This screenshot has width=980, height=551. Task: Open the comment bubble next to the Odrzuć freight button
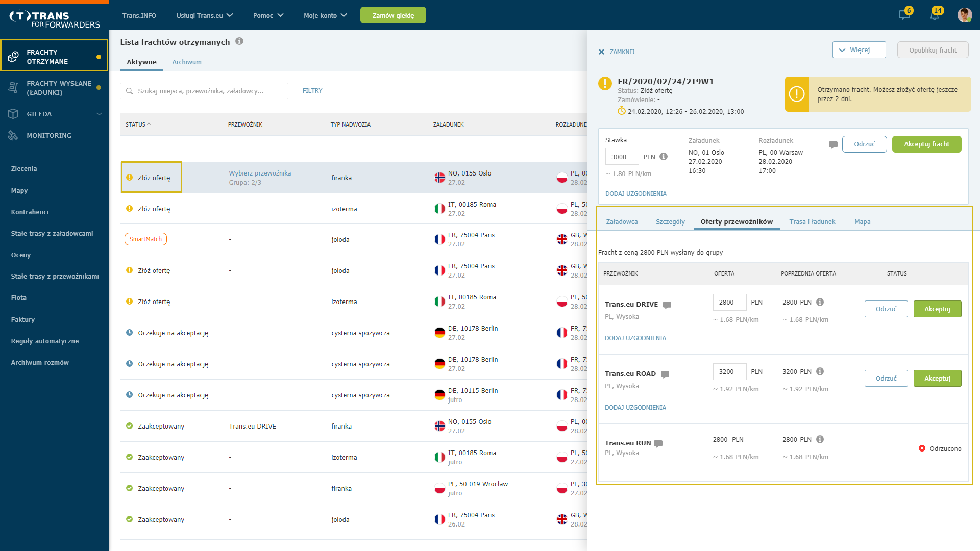point(833,144)
